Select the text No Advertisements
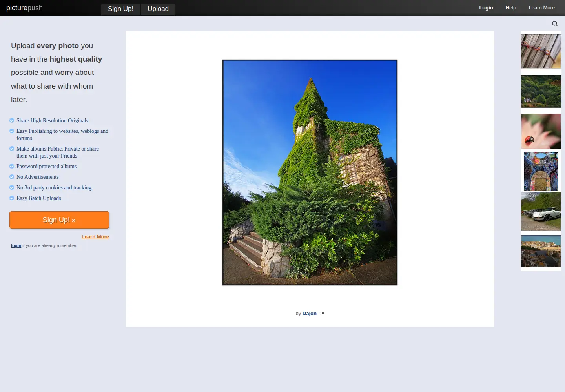Screen dimensions: 565x392 coord(38,177)
